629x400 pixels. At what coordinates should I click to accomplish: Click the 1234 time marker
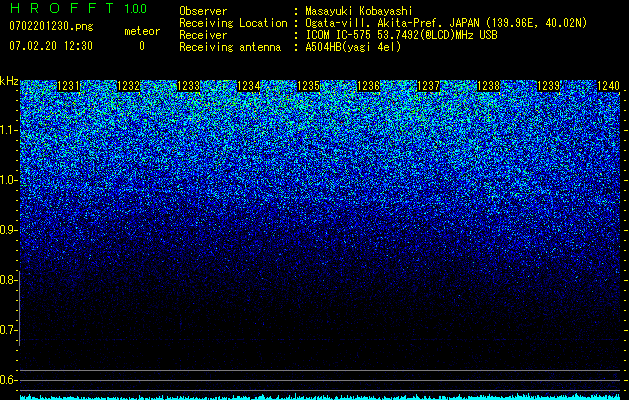[x=249, y=86]
